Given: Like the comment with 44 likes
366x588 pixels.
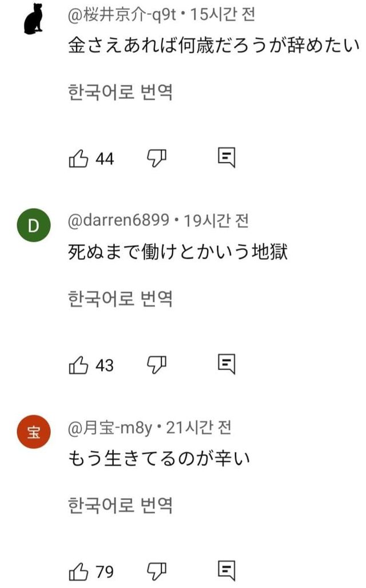Looking at the screenshot, I should tap(78, 158).
